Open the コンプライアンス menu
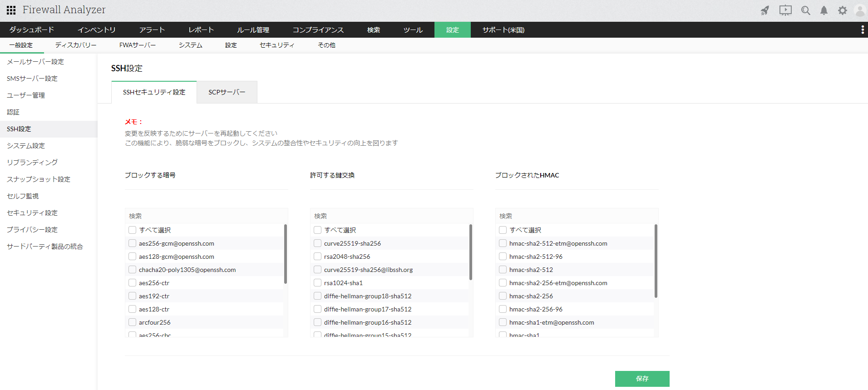The image size is (868, 390). coord(318,30)
